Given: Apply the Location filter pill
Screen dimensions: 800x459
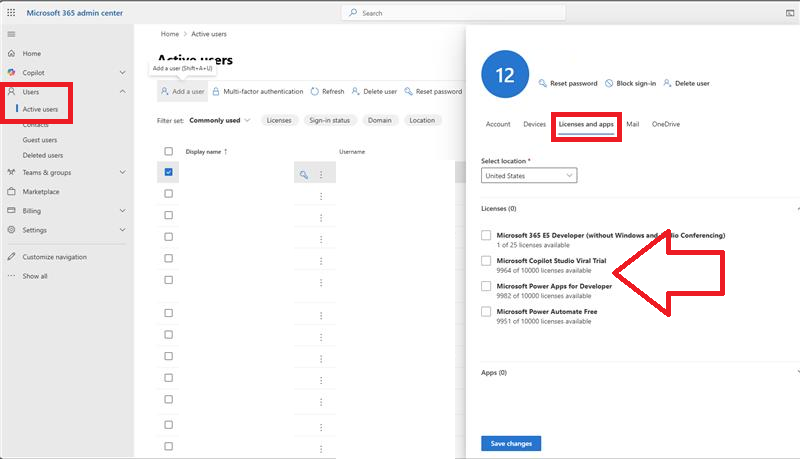Looking at the screenshot, I should (422, 120).
